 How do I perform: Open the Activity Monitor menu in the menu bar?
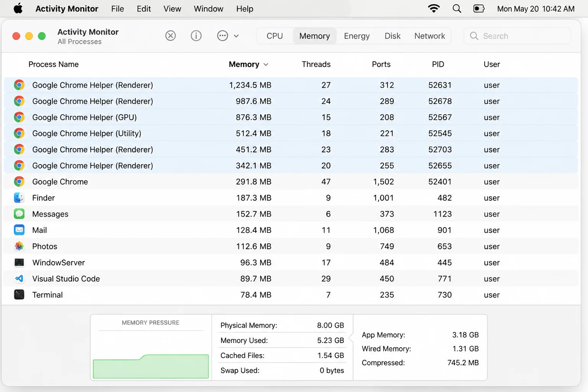pos(67,9)
